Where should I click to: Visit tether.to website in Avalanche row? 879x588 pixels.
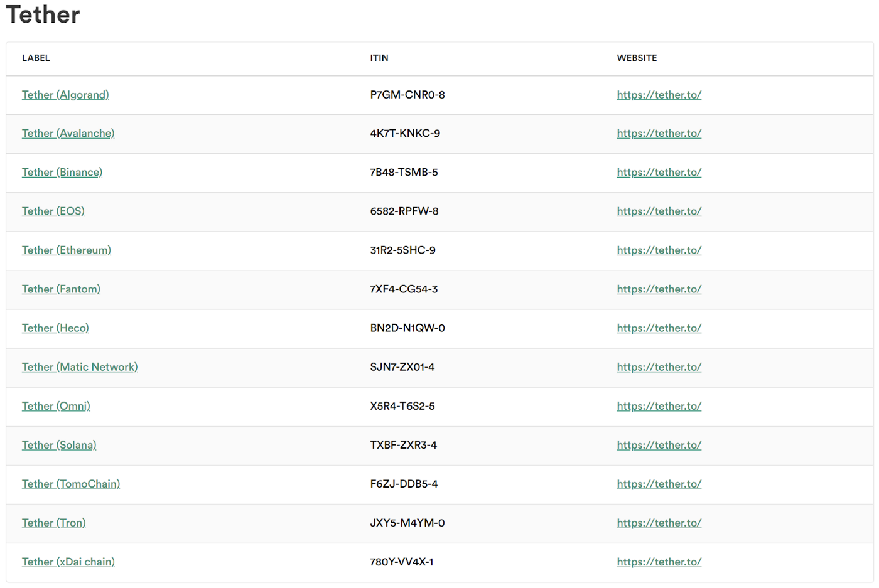click(659, 134)
